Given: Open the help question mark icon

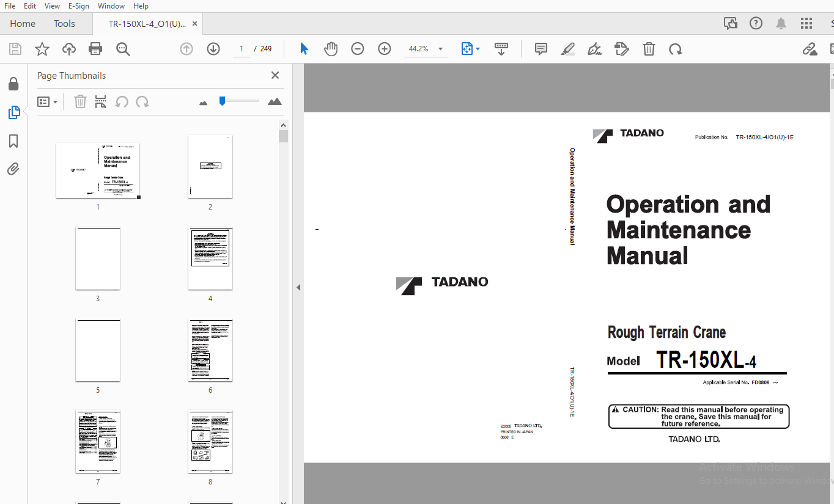Looking at the screenshot, I should tap(756, 23).
